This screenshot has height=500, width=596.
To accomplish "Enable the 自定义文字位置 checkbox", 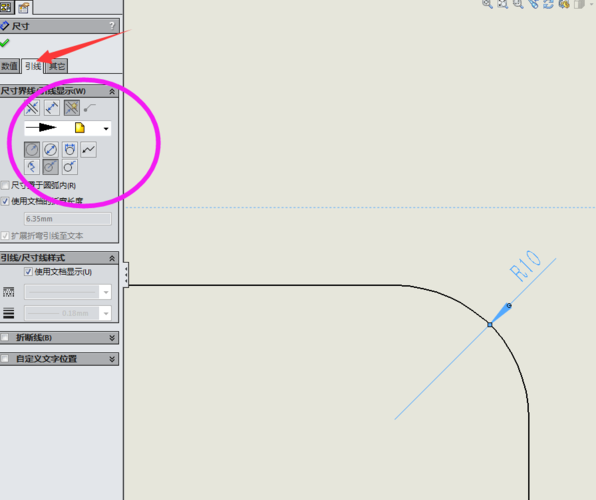I will [x=5, y=359].
